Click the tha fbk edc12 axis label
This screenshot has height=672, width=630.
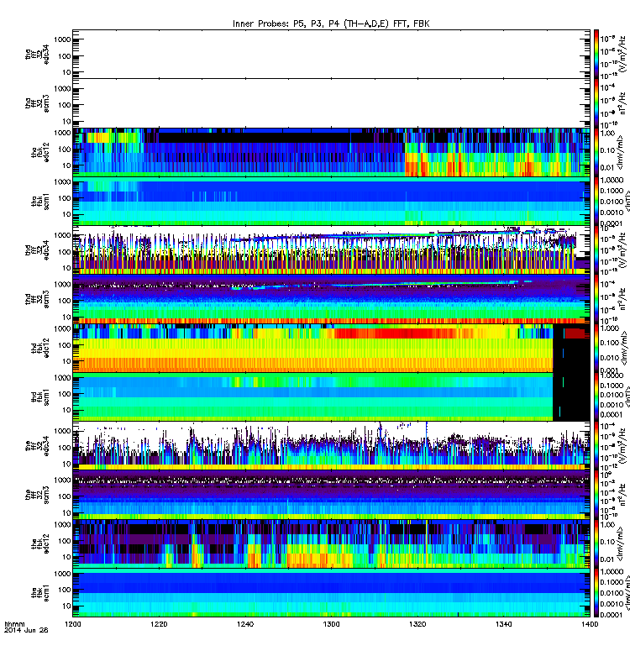point(40,153)
